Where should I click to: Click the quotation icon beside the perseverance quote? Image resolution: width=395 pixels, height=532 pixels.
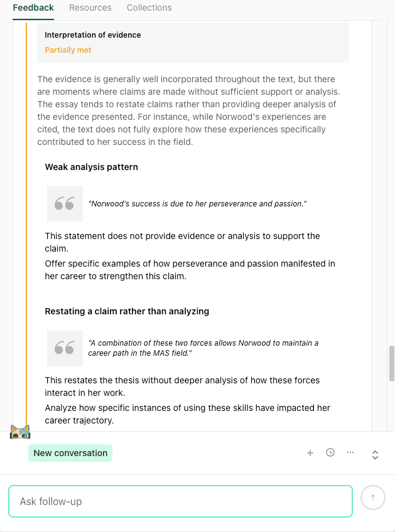pos(65,203)
